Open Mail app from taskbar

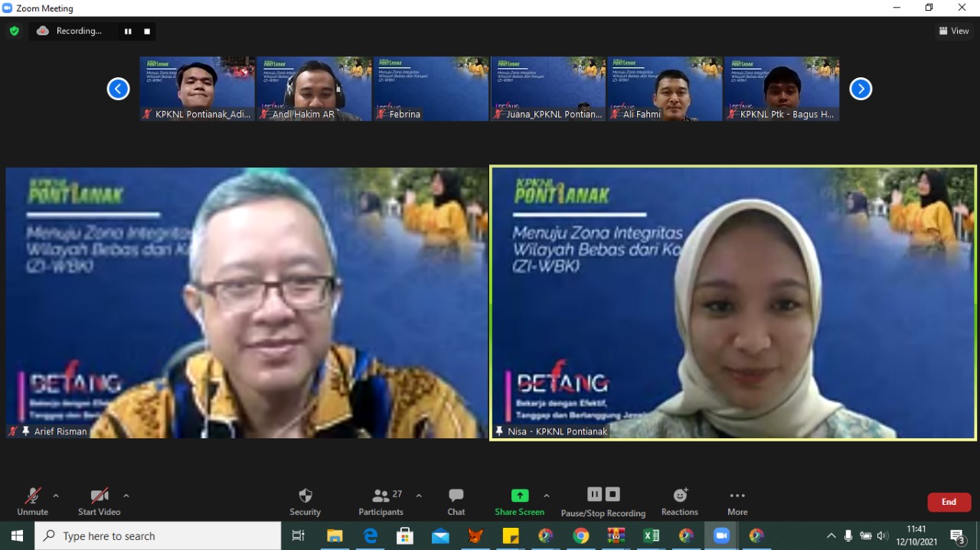[440, 535]
